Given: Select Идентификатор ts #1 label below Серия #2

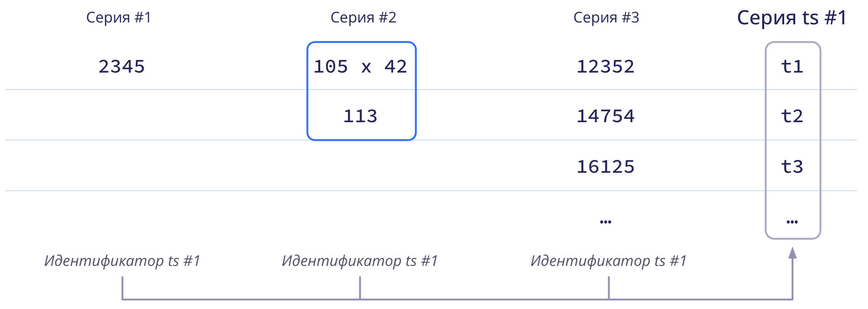Looking at the screenshot, I should point(360,261).
